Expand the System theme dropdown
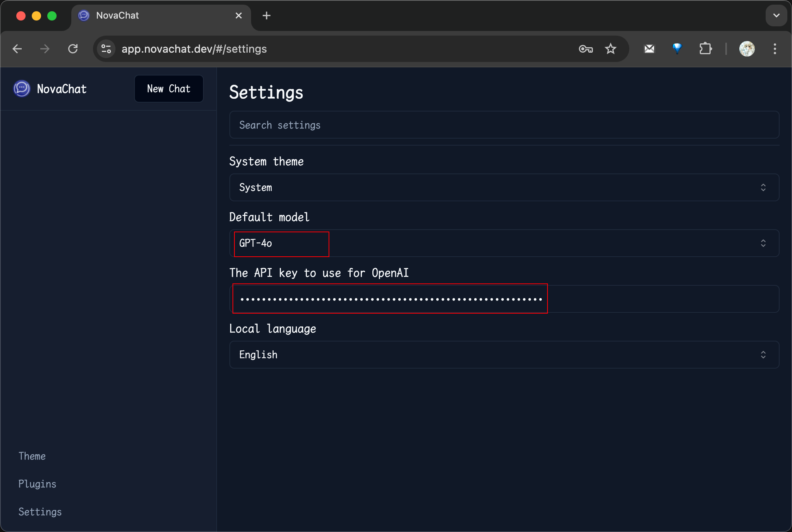The image size is (792, 532). coord(504,187)
